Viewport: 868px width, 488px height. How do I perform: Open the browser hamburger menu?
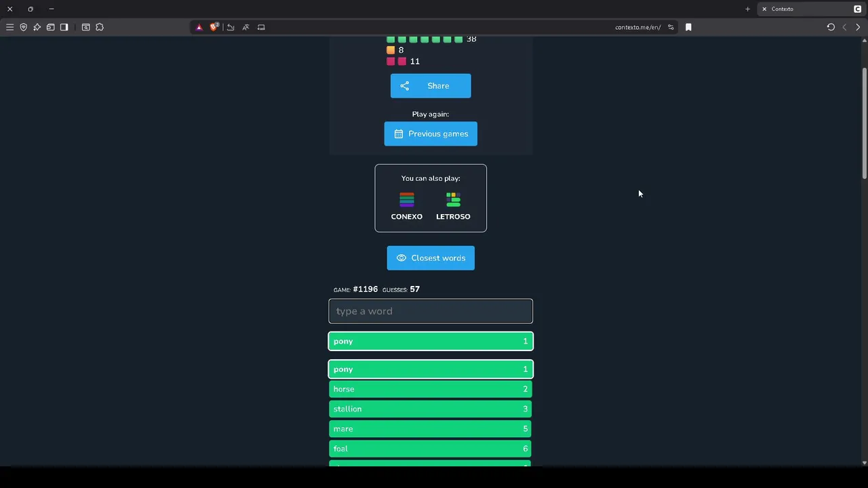[x=9, y=27]
